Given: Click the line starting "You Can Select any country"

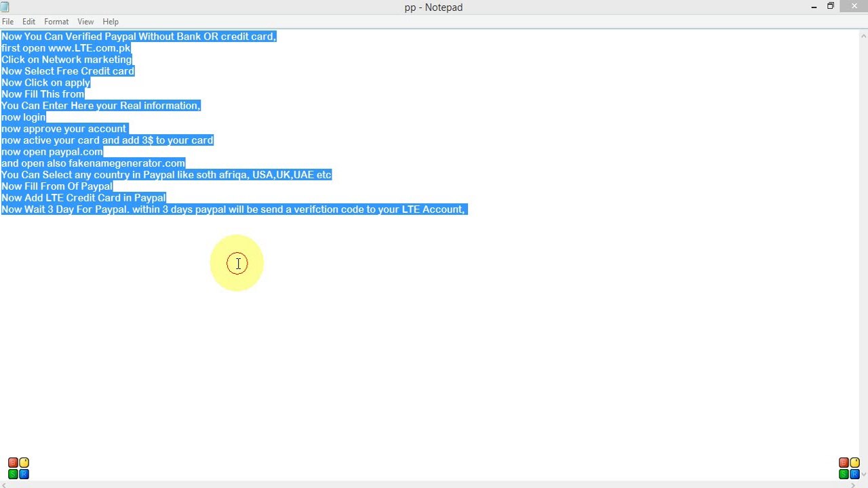Looking at the screenshot, I should tap(166, 175).
